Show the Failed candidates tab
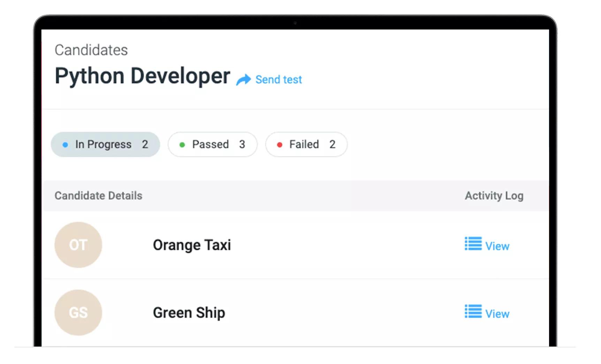 [x=306, y=144]
